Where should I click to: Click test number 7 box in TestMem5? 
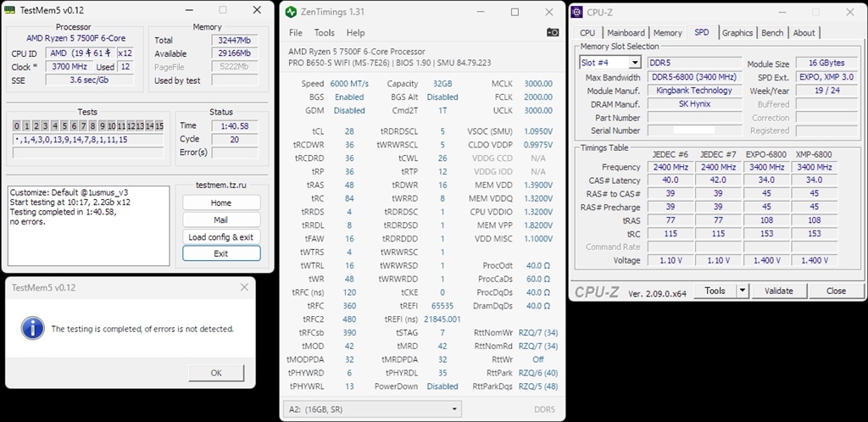83,126
